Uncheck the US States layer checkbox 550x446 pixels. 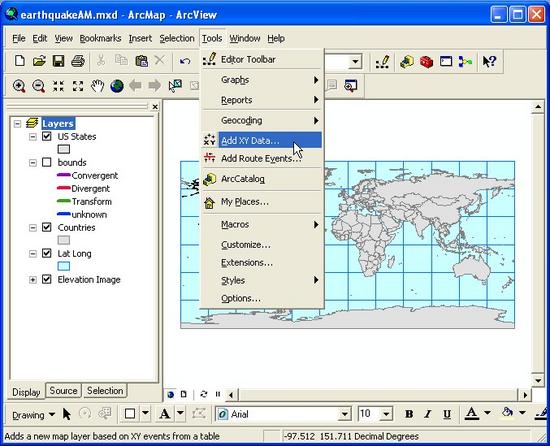click(47, 136)
